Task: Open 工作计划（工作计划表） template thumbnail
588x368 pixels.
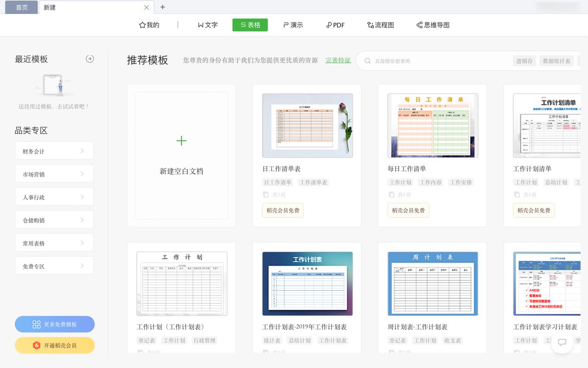Action: (x=182, y=284)
